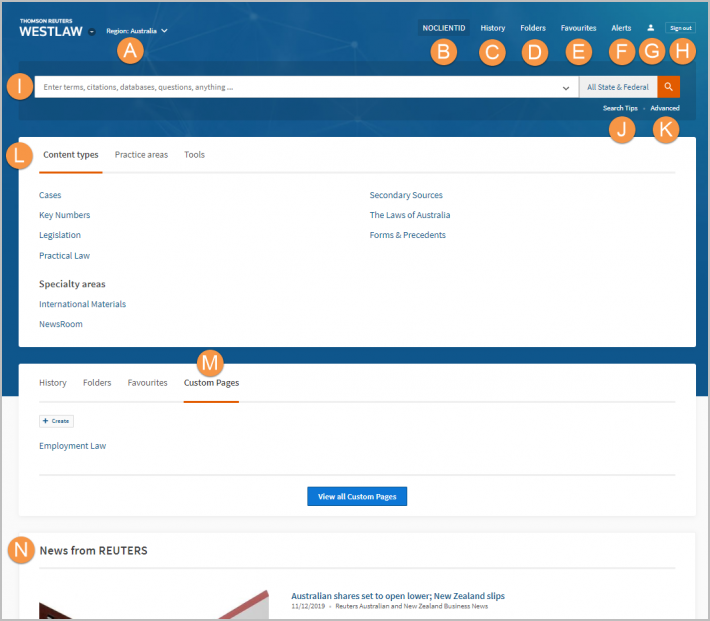Open the Search Tips link
Image resolution: width=710 pixels, height=621 pixels.
[x=620, y=108]
